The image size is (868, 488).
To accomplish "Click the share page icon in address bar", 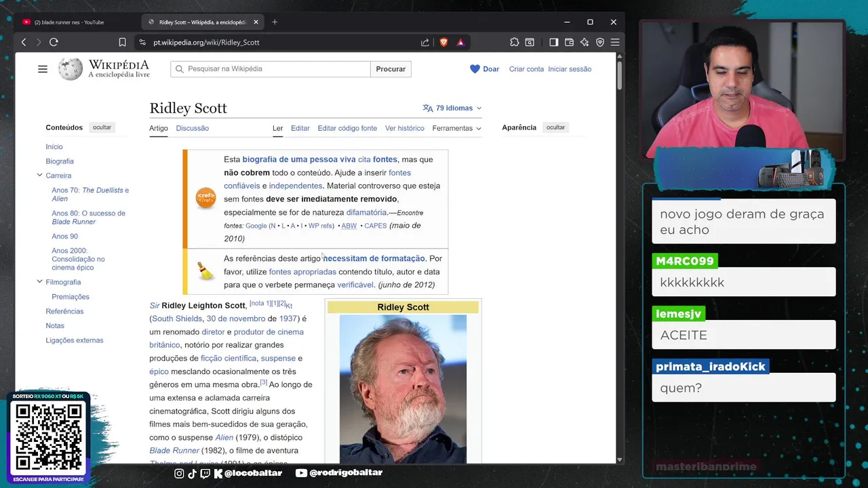I will tap(425, 42).
